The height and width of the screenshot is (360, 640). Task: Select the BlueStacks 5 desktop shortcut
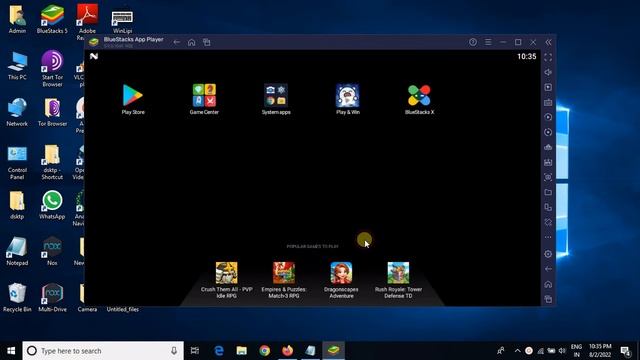[52, 19]
